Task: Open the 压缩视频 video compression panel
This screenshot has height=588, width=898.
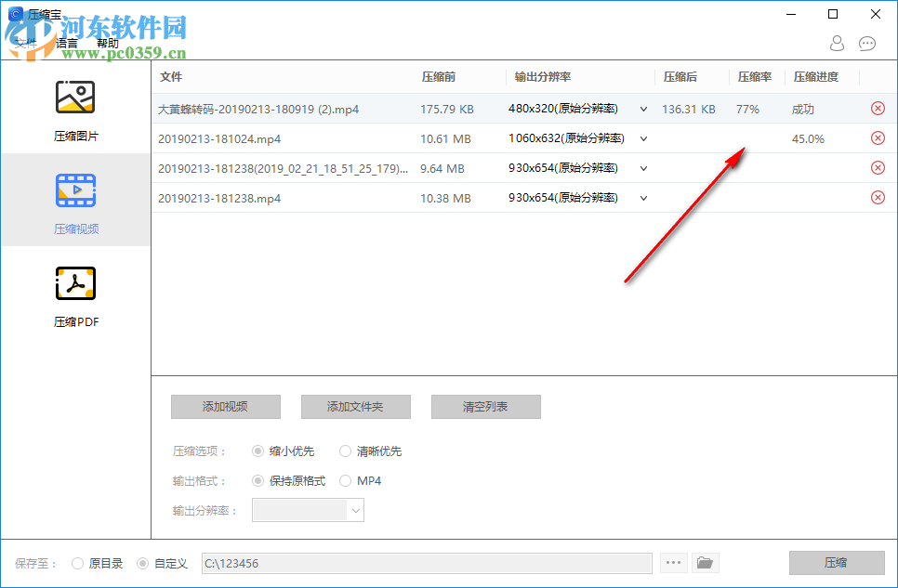Action: [74, 200]
